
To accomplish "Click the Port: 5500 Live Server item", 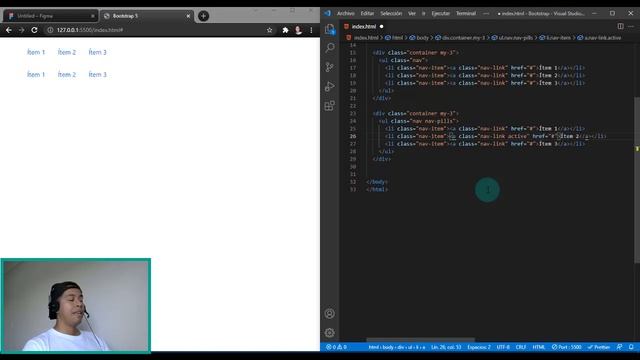I will pos(567,347).
